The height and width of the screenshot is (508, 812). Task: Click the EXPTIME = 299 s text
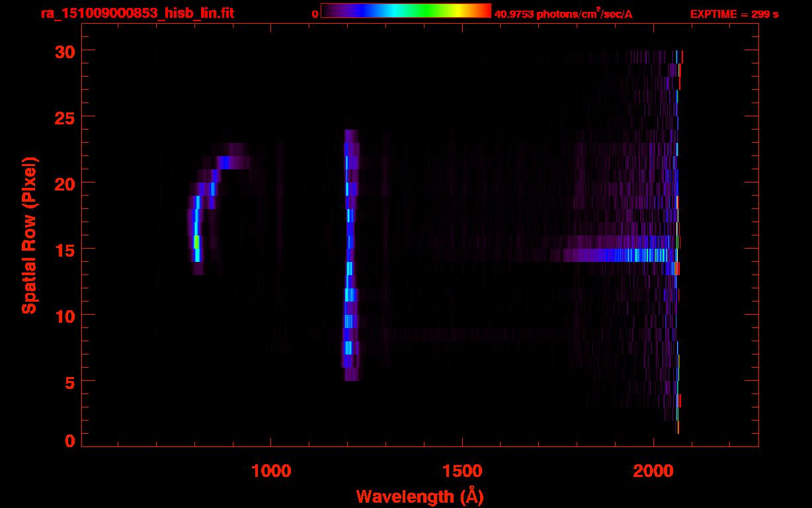(x=734, y=14)
